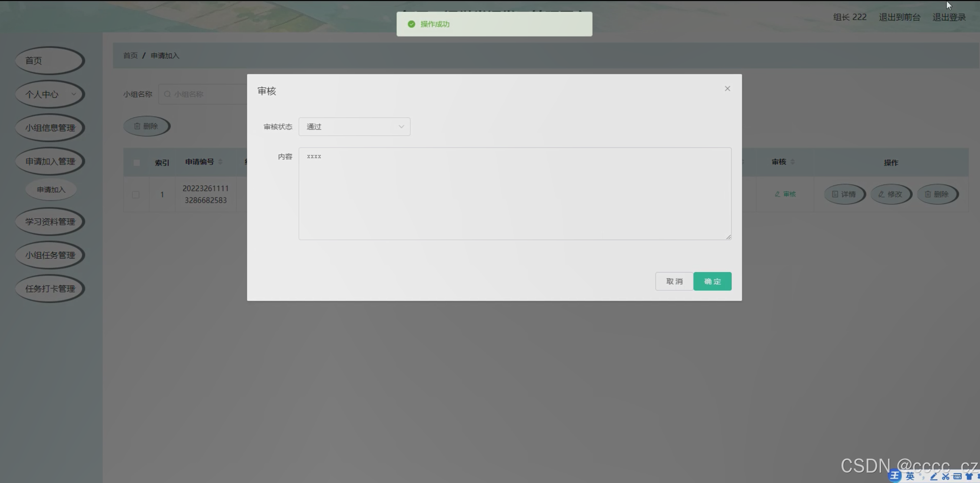
Task: Sort by the 审核 column arrows
Action: pos(792,162)
